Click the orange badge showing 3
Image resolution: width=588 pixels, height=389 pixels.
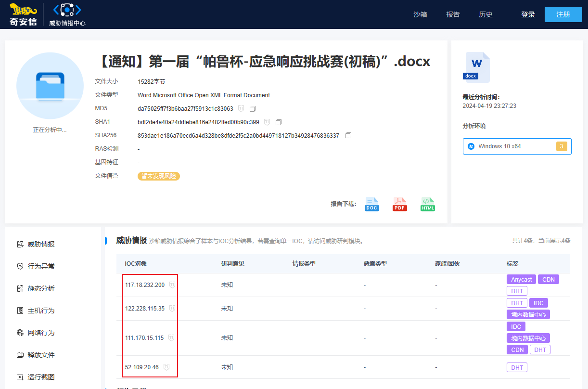click(562, 146)
